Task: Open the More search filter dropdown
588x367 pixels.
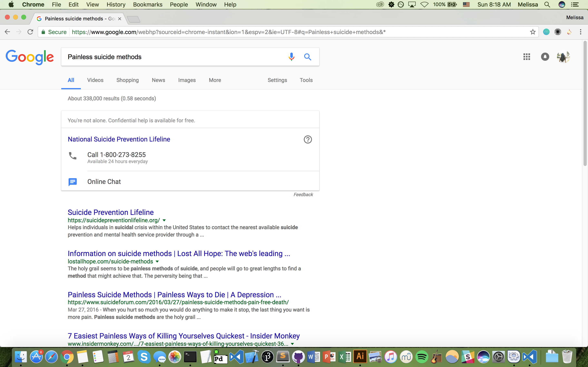Action: (x=215, y=80)
